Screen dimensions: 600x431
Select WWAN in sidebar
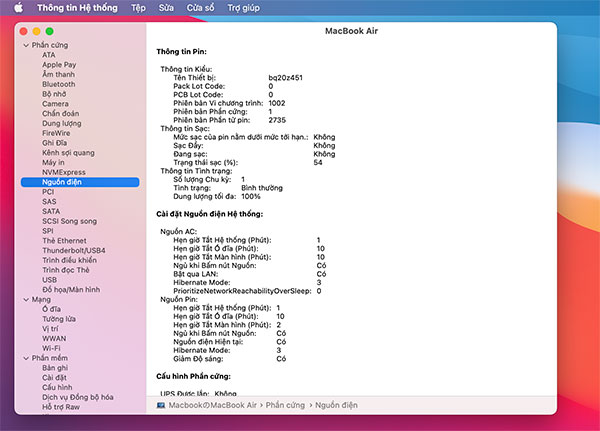tap(54, 338)
